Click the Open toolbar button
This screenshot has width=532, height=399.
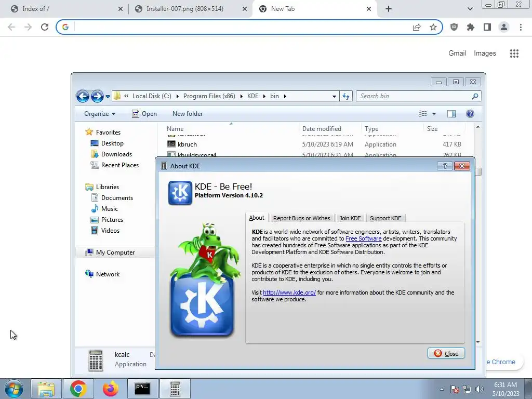[144, 114]
